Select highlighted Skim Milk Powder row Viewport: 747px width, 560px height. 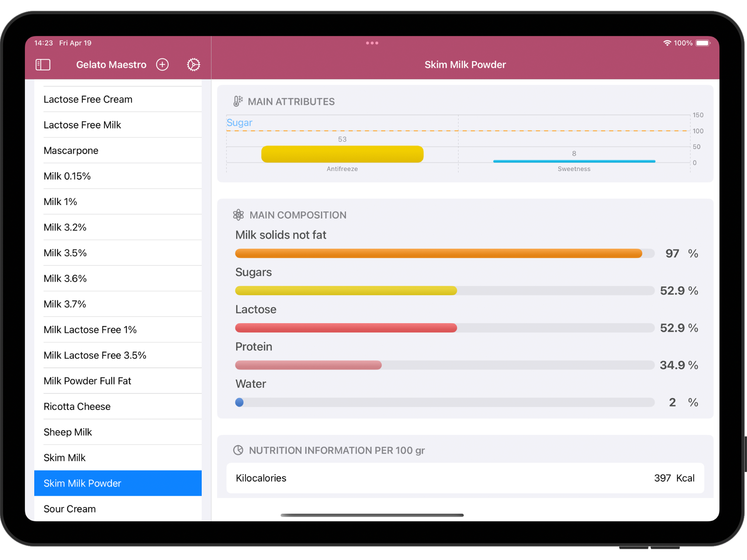(x=118, y=483)
